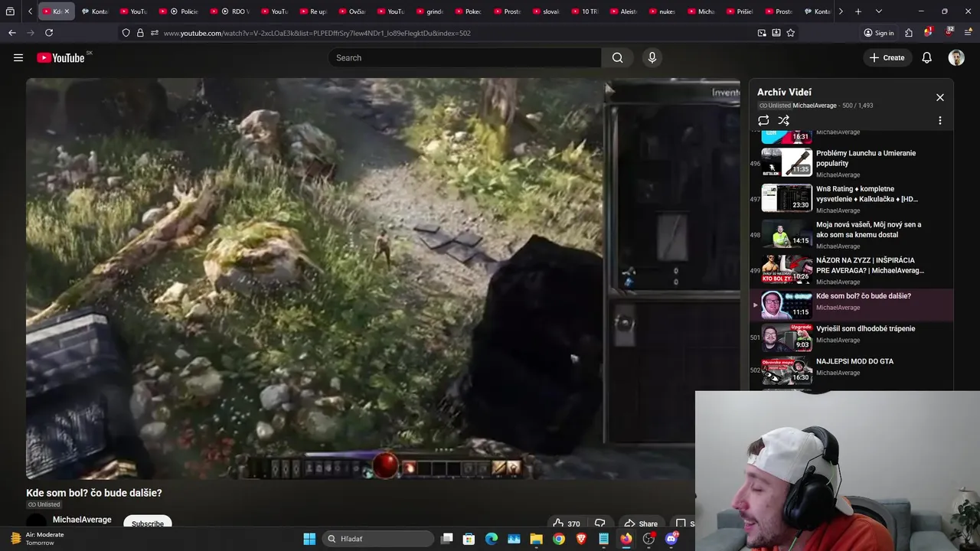980x551 pixels.
Task: Switch to the 'Ovčiar' tab
Action: tap(351, 11)
